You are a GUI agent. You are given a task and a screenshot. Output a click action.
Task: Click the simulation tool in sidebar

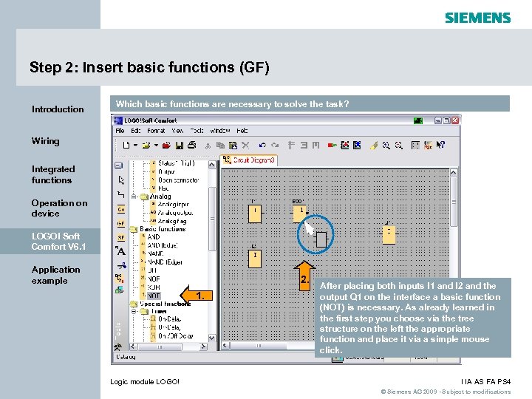(119, 279)
